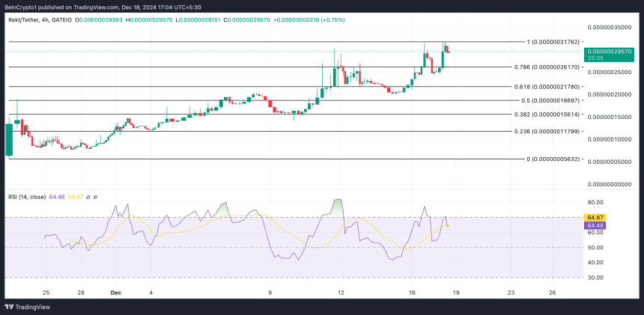644x315 pixels.
Task: Click the second RSI legend symbol
Action: point(96,197)
